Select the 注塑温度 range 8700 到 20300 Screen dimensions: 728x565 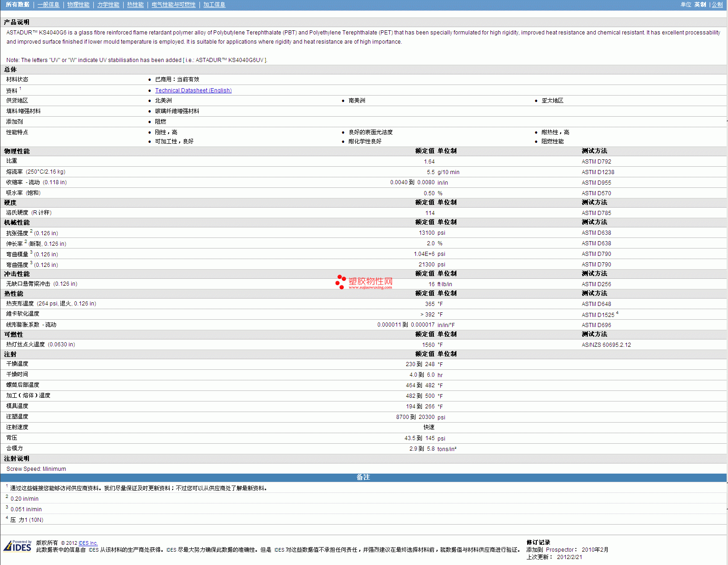pos(415,417)
